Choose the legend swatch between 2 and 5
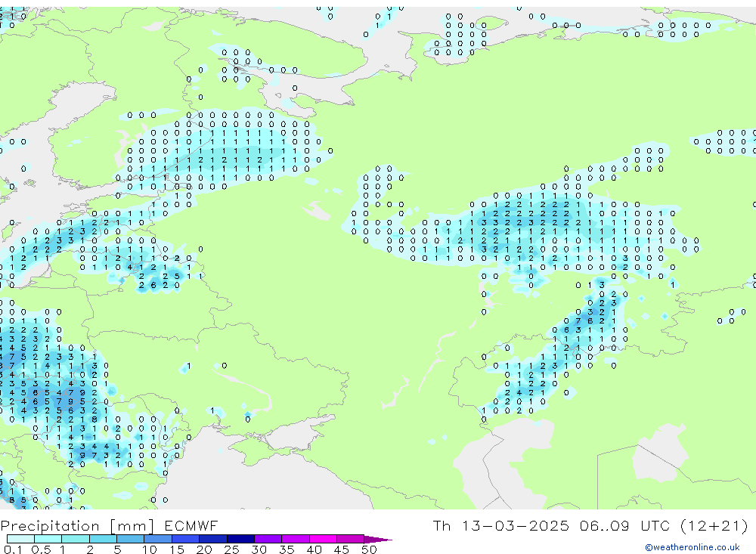This screenshot has width=756, height=554. tap(103, 539)
